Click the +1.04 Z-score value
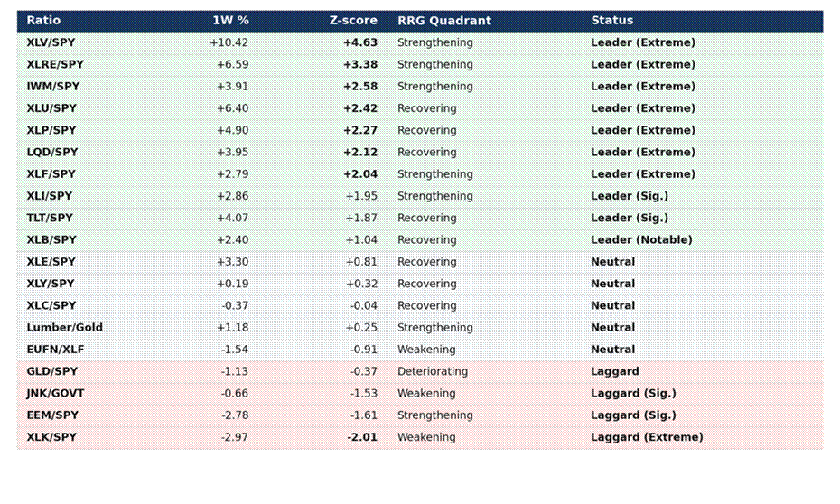840x504 pixels. pyautogui.click(x=361, y=240)
